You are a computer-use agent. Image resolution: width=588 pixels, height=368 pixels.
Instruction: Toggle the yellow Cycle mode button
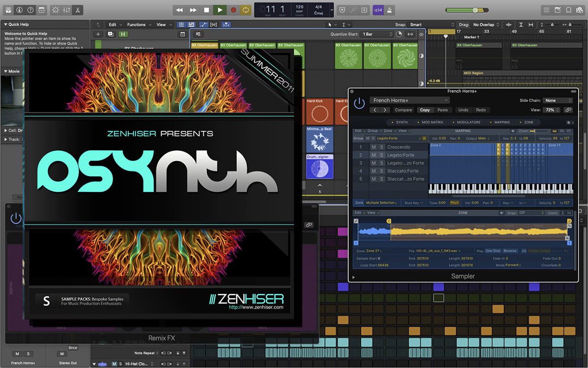[245, 10]
